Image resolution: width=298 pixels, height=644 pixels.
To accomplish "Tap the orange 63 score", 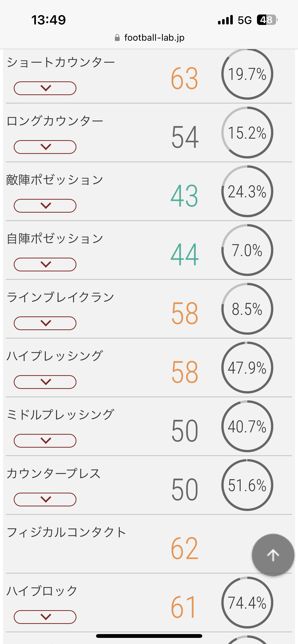I will click(x=184, y=79).
